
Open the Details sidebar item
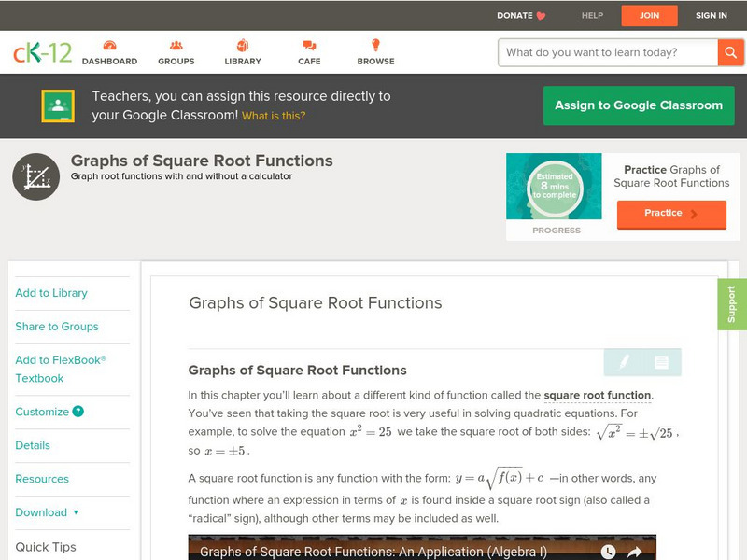click(x=33, y=445)
